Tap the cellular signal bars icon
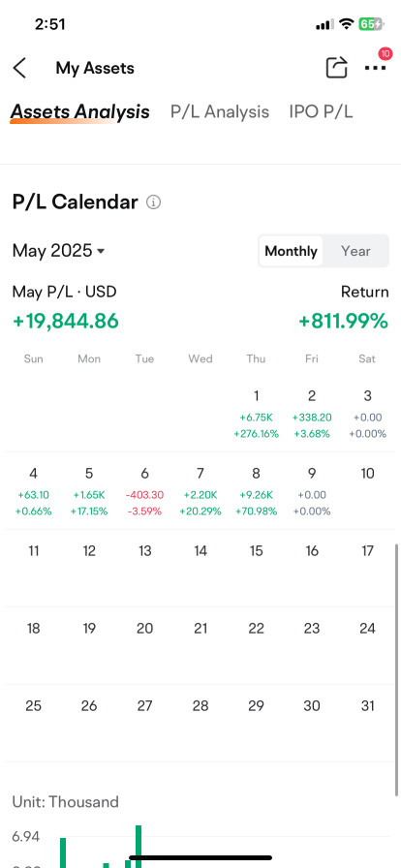Viewport: 401px width, 868px height. point(324,24)
